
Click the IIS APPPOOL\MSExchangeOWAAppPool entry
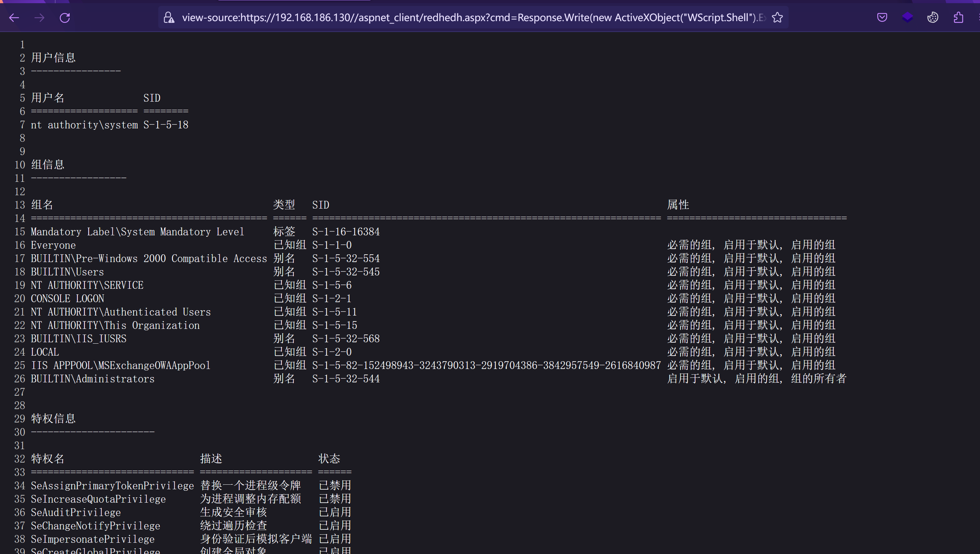click(x=120, y=365)
